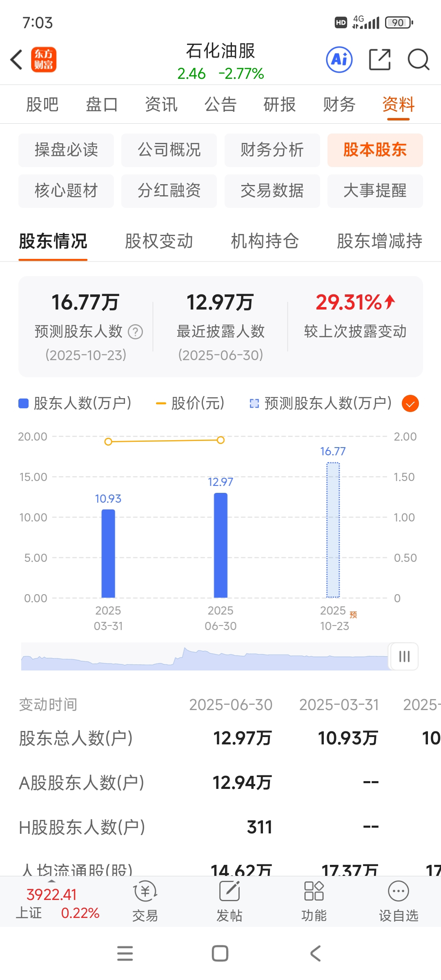The image size is (441, 980).
Task: Tap the 变动时间 header label
Action: click(x=48, y=705)
